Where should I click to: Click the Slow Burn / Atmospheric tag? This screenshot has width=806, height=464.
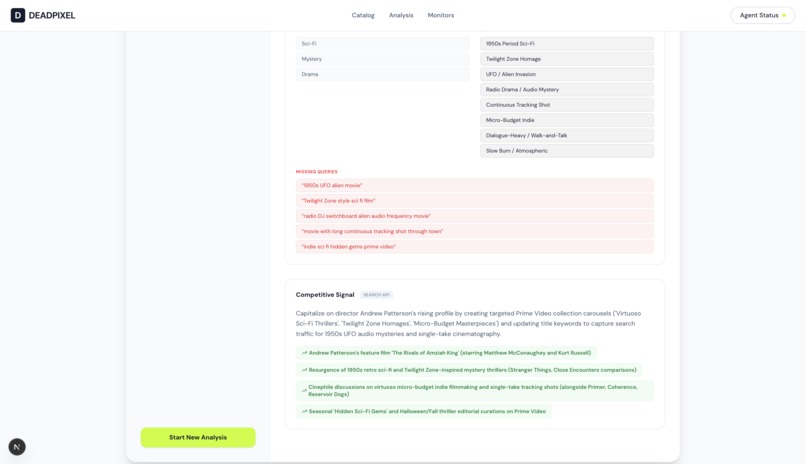[x=567, y=151]
